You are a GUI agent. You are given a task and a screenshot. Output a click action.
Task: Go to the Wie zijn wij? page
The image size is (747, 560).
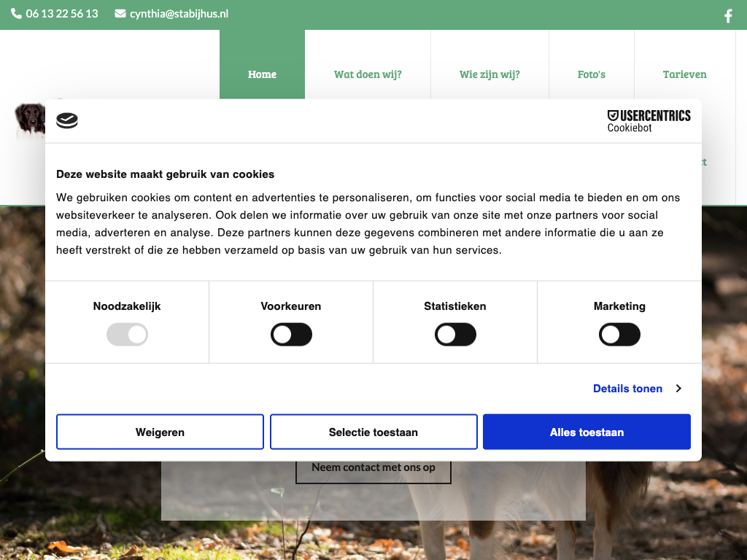tap(489, 74)
